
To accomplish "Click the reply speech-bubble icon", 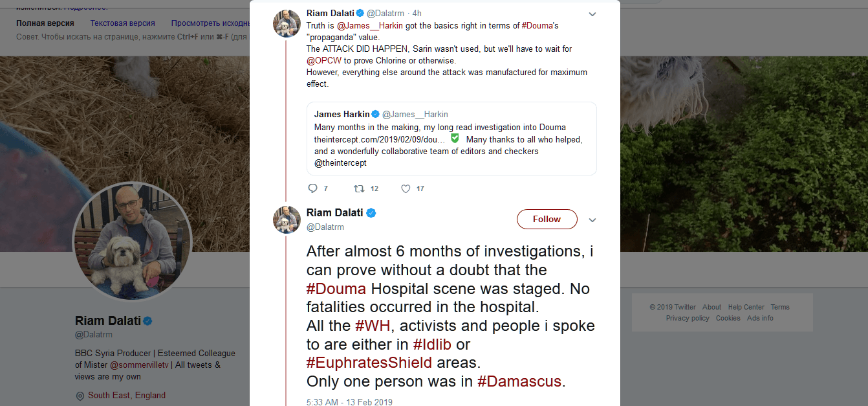I will pyautogui.click(x=312, y=188).
